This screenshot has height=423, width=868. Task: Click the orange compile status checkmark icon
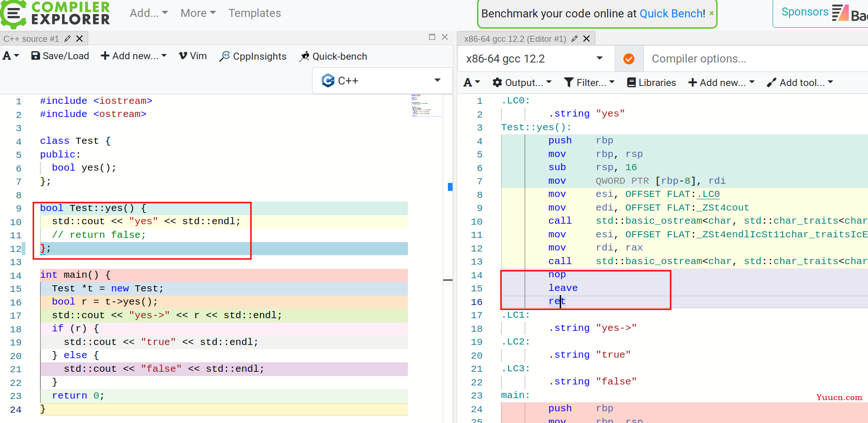(x=629, y=59)
